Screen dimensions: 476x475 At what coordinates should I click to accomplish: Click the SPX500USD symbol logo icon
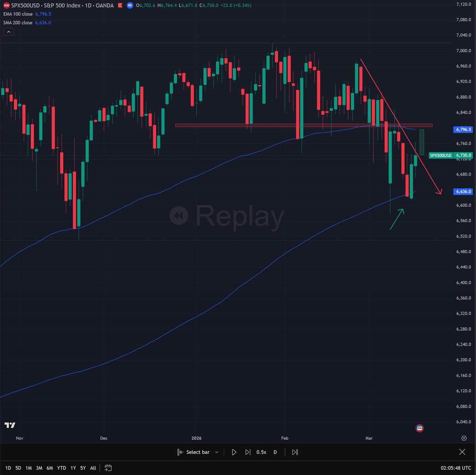click(x=6, y=6)
